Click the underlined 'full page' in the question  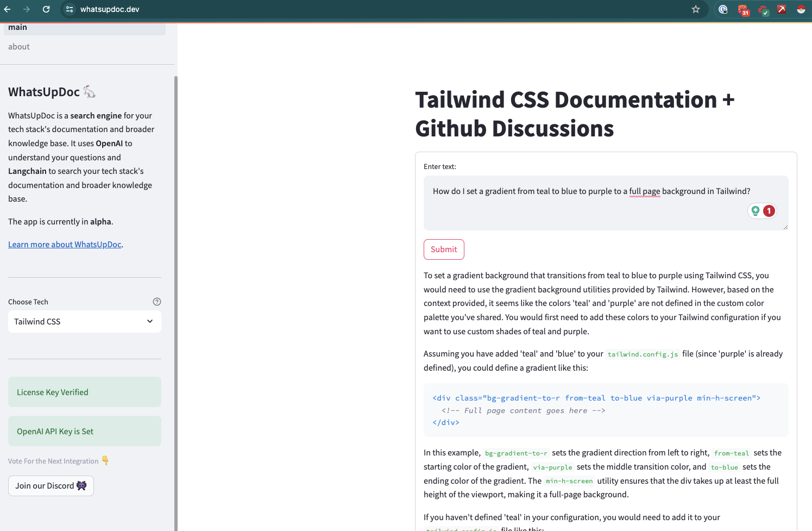(x=645, y=191)
